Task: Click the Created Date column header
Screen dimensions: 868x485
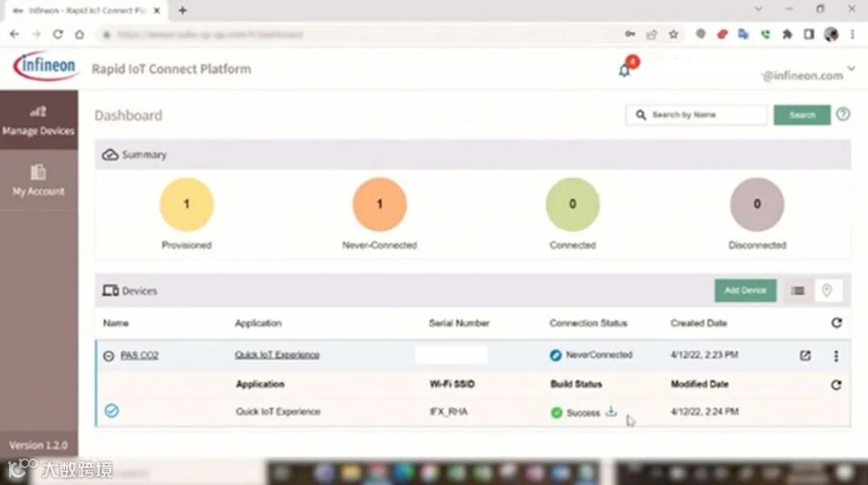Action: pyautogui.click(x=698, y=323)
